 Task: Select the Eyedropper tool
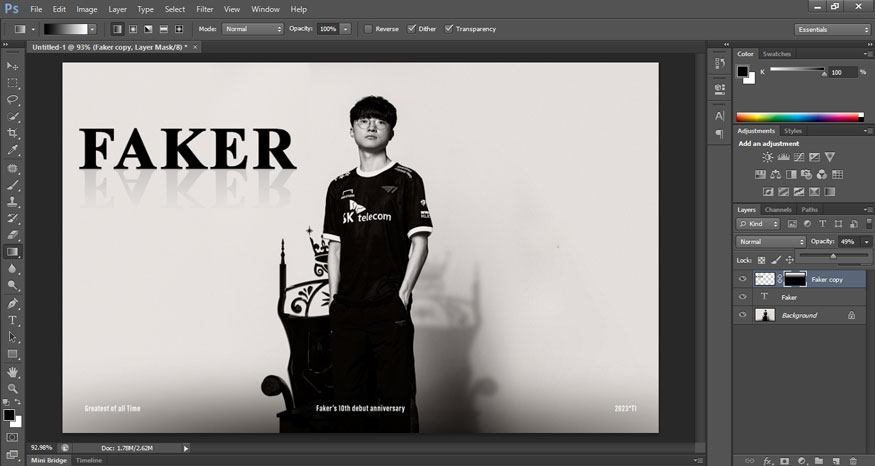[12, 150]
